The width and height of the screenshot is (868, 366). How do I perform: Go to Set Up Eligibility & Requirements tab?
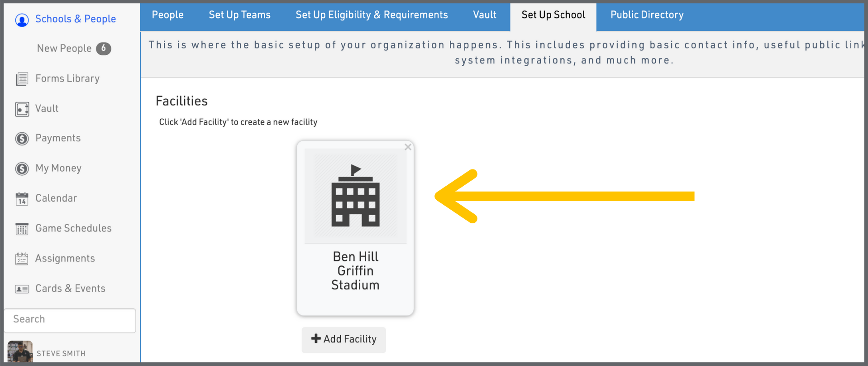point(372,15)
